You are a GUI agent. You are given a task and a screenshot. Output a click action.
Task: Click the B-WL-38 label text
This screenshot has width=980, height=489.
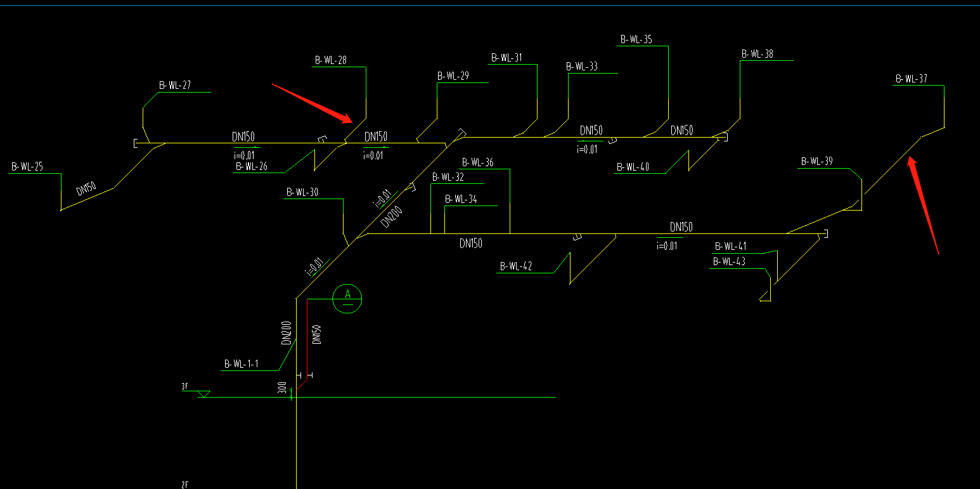(758, 55)
